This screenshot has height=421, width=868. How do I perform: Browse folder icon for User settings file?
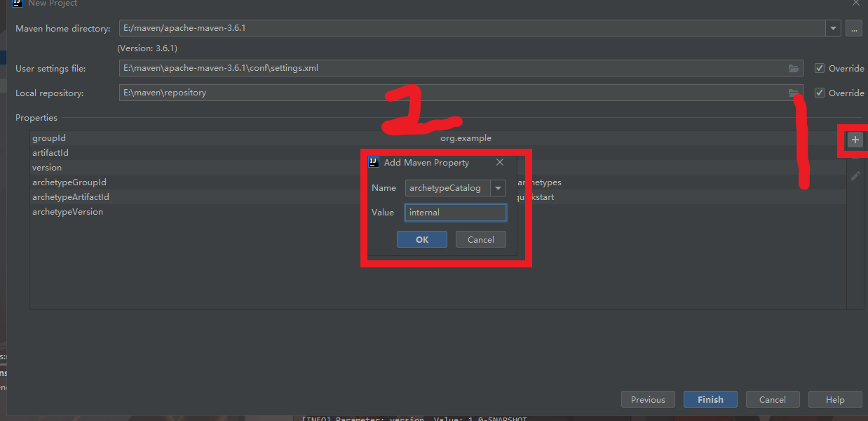794,68
